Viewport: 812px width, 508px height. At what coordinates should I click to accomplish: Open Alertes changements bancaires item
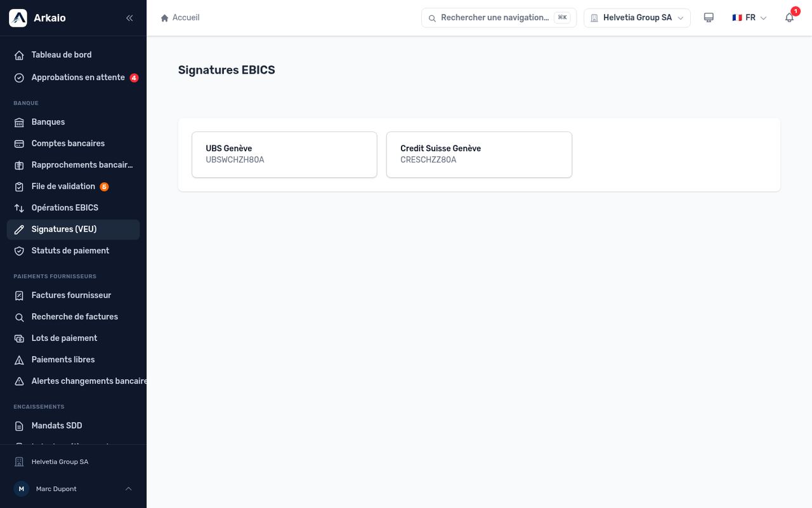[73, 381]
